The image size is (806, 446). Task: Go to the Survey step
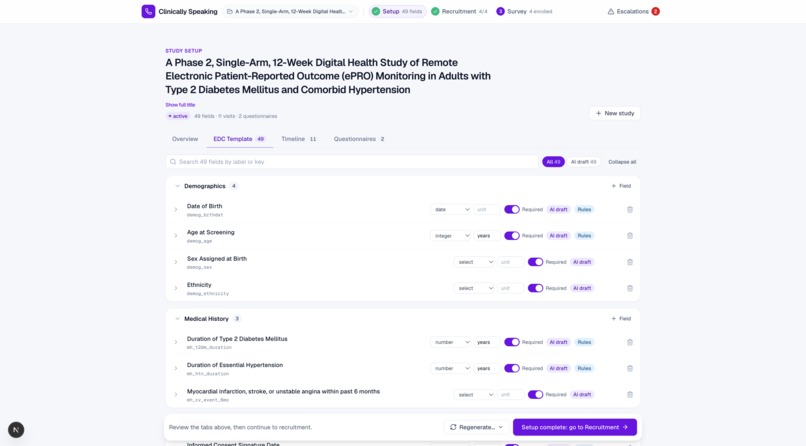pyautogui.click(x=524, y=11)
